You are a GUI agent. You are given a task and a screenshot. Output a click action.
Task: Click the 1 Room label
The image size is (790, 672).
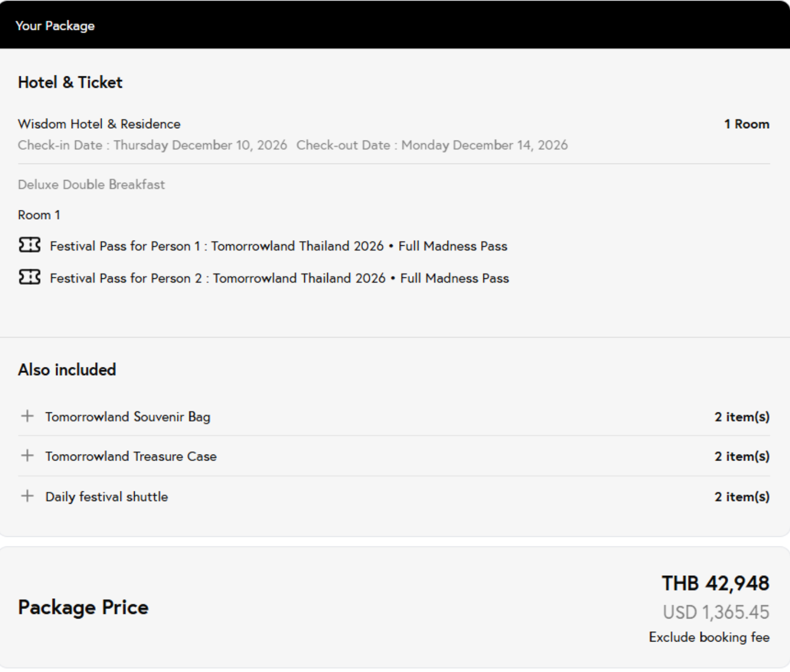pos(747,124)
